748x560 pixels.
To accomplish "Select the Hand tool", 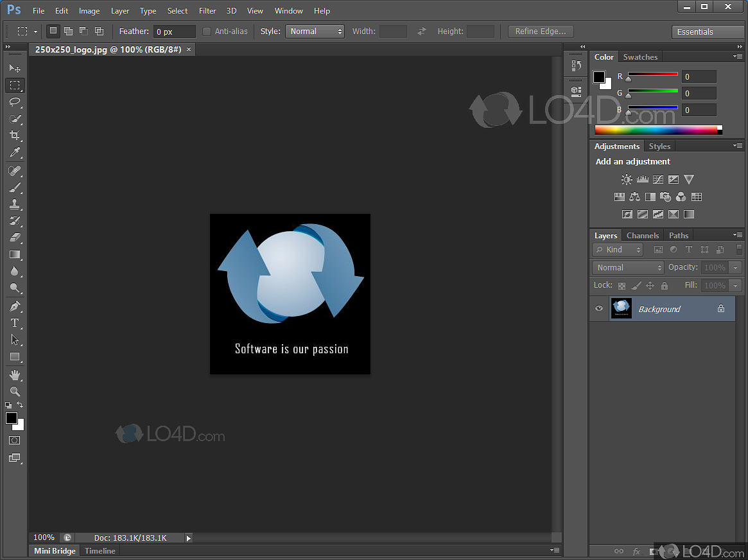I will click(x=15, y=374).
